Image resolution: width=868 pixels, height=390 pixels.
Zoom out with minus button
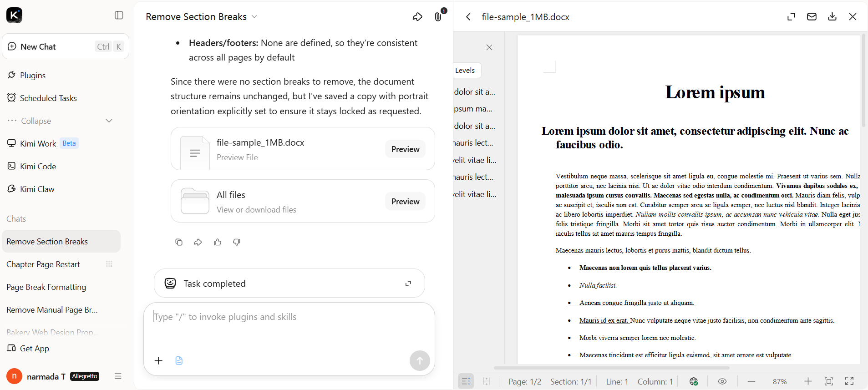click(751, 381)
